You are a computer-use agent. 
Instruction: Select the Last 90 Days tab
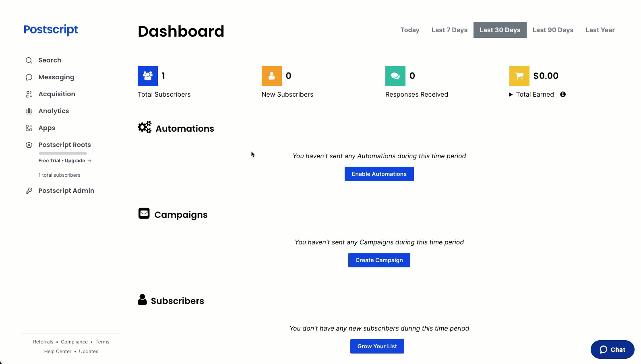(x=552, y=30)
